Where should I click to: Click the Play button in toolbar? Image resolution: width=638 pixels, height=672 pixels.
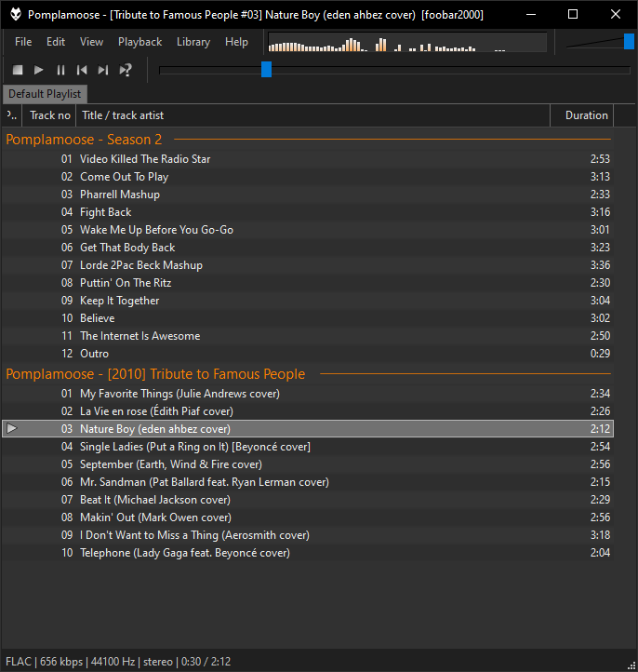[38, 70]
